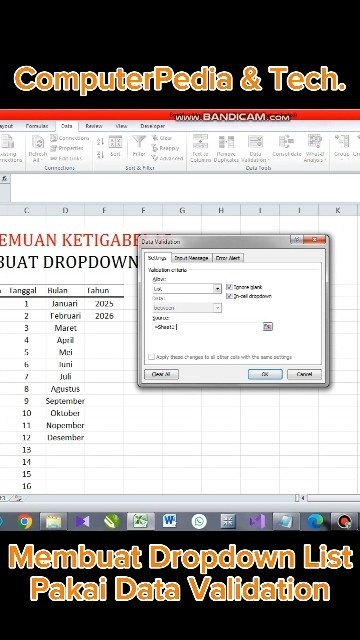
Task: Click the cell containing Februari
Action: 65,316
